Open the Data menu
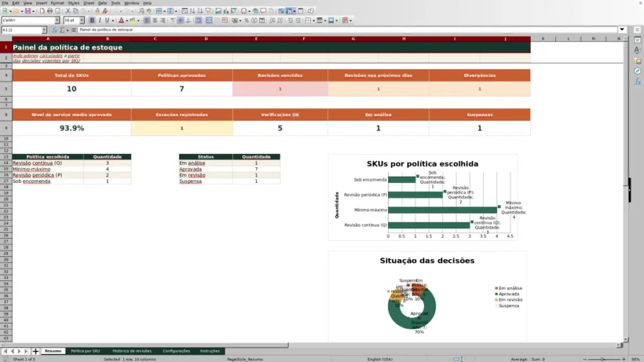This screenshot has height=362, width=644. (x=103, y=3)
